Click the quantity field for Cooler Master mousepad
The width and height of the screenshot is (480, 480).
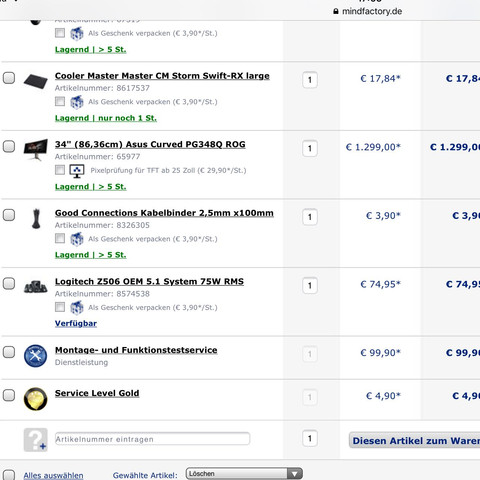point(310,80)
